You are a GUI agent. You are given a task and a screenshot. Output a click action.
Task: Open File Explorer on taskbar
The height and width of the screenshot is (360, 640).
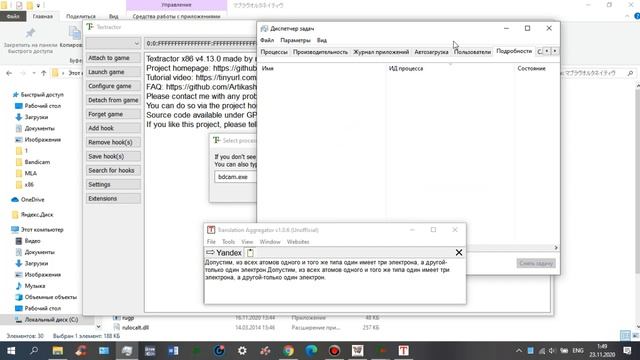click(58, 351)
